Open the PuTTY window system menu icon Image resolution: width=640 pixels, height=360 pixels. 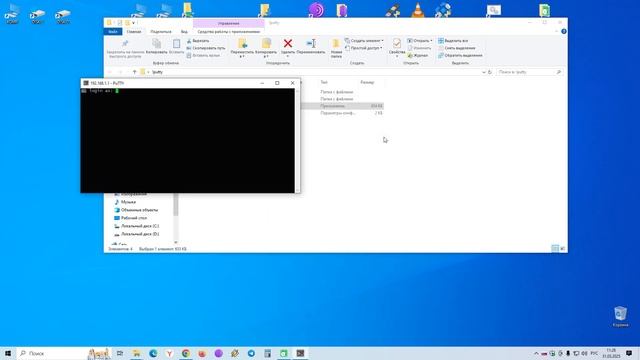(86, 83)
